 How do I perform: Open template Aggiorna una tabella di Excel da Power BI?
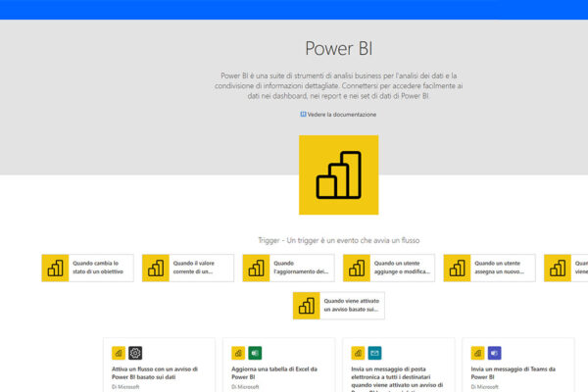pyautogui.click(x=278, y=365)
